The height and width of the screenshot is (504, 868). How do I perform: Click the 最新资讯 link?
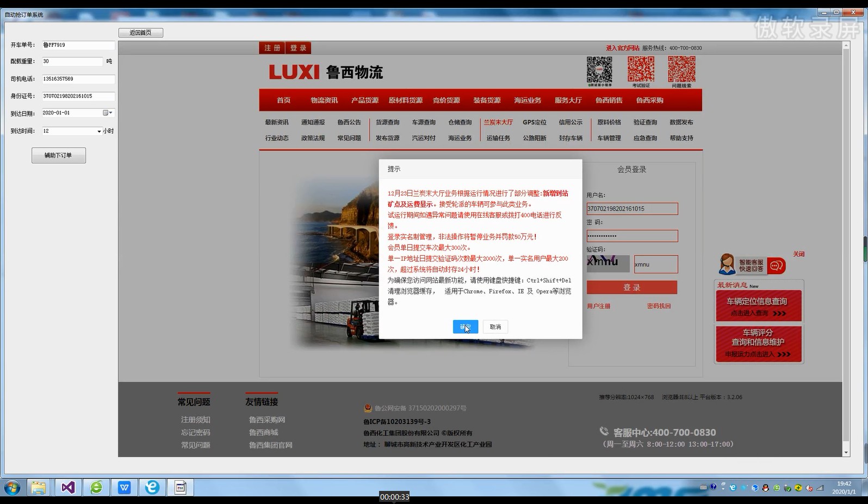[x=277, y=122]
